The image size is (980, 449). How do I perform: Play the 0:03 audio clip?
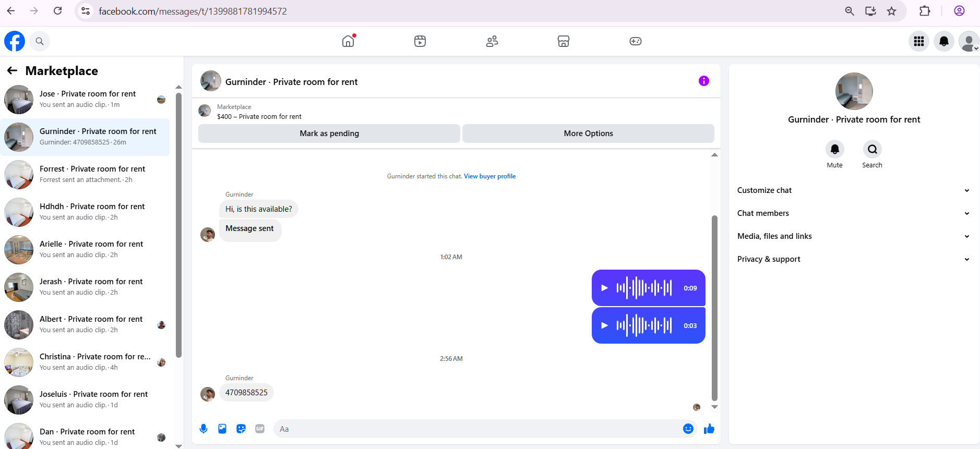pyautogui.click(x=604, y=325)
